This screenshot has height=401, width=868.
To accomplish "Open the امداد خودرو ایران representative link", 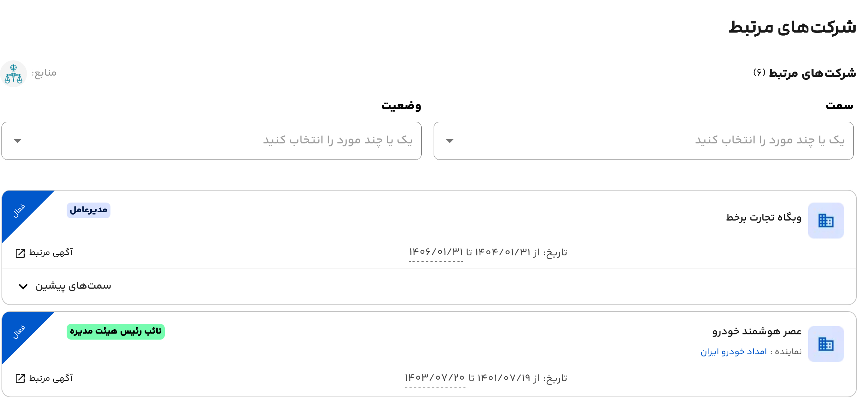I will [x=734, y=352].
